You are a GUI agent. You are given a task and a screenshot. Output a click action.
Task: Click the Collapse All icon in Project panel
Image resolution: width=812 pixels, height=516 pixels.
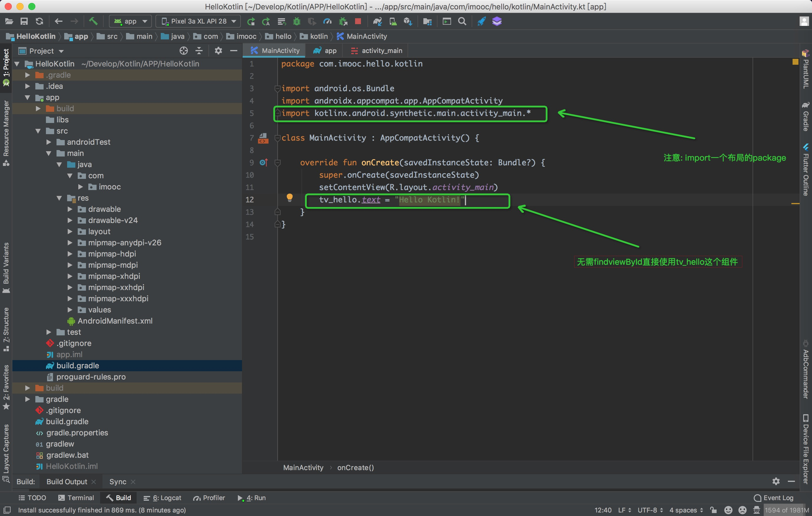tap(199, 51)
